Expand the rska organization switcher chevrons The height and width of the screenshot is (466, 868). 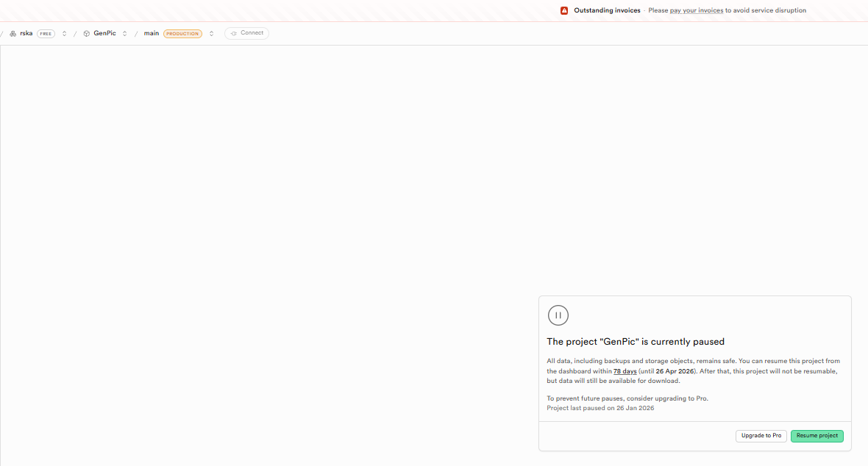(64, 34)
